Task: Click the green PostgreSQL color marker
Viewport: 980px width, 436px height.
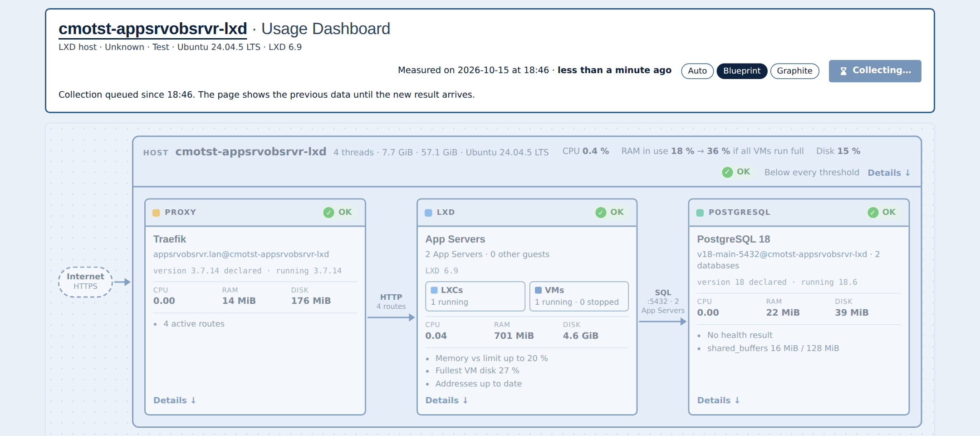Action: (700, 213)
